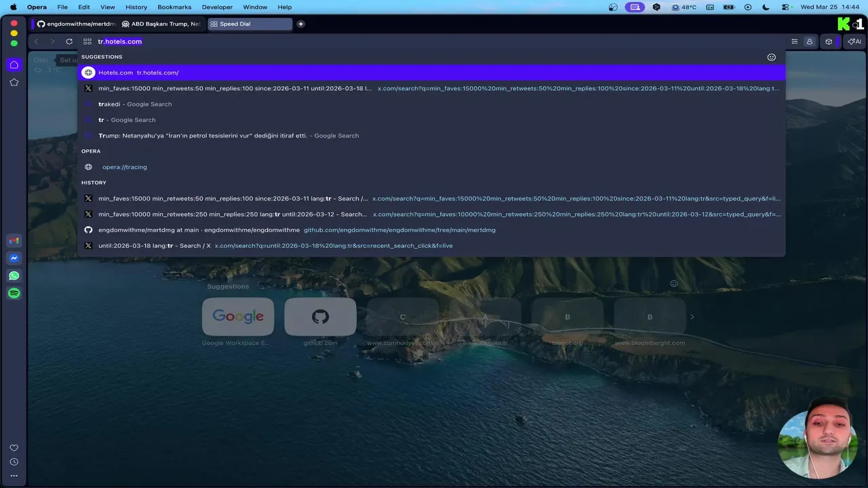Click the play circle menu bar icon
The width and height of the screenshot is (868, 488).
(x=748, y=7)
